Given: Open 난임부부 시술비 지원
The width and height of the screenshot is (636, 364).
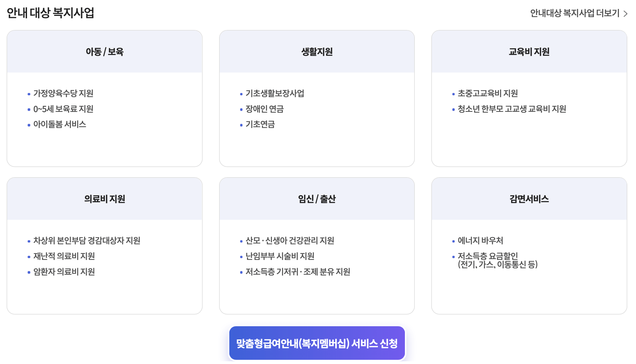Looking at the screenshot, I should [x=279, y=256].
